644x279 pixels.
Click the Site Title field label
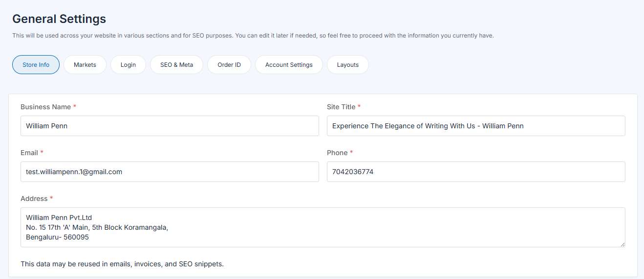pyautogui.click(x=341, y=107)
